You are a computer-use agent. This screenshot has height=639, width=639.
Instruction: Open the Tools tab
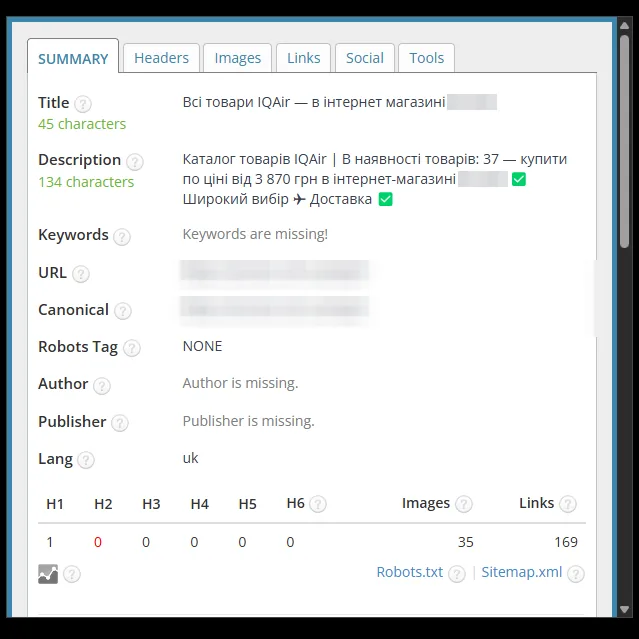pos(426,58)
